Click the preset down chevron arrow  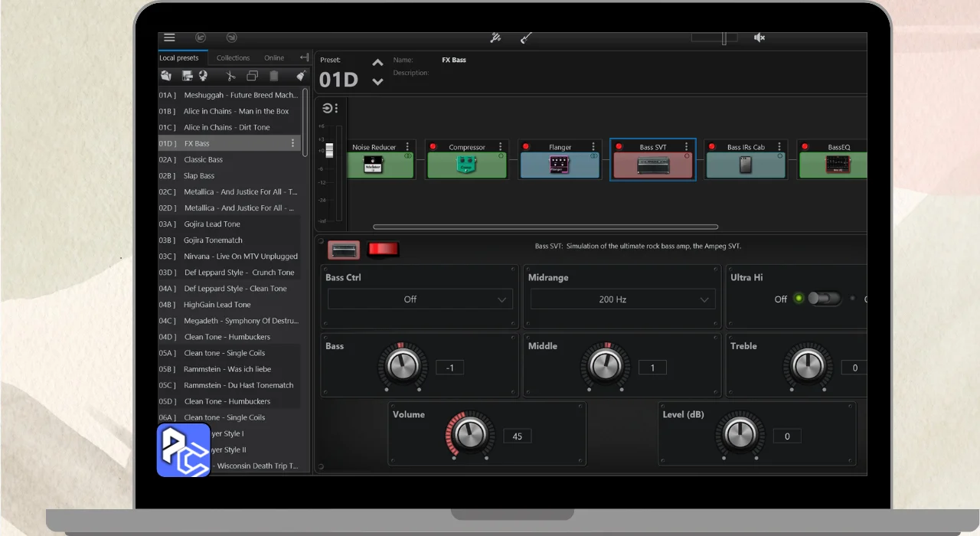tap(377, 82)
